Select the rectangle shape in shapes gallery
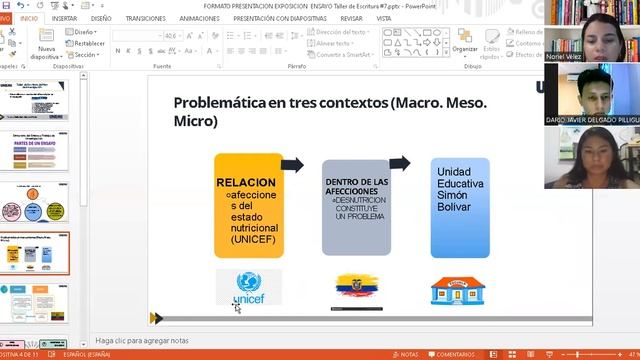The height and width of the screenshot is (360, 640). point(427,32)
